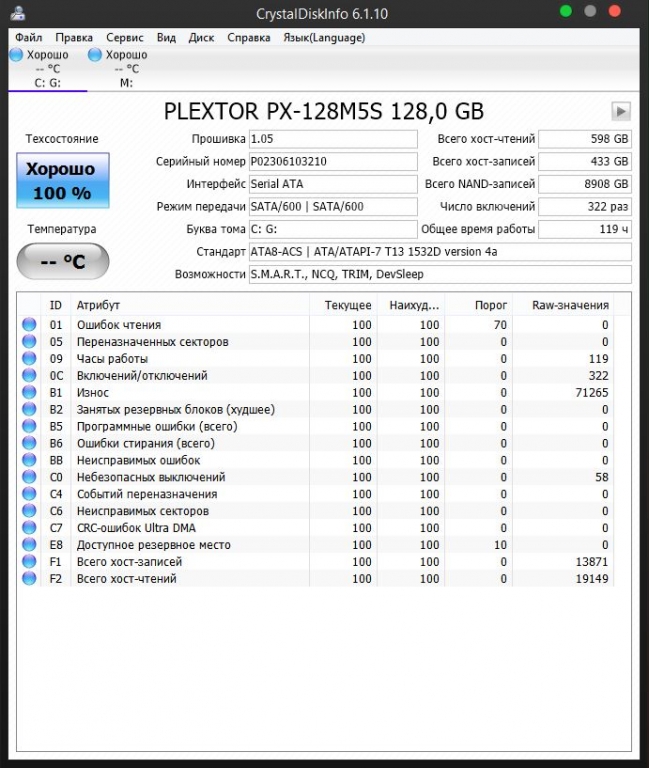
Task: Click the status orb for Ошибки стирания
Action: (29, 443)
